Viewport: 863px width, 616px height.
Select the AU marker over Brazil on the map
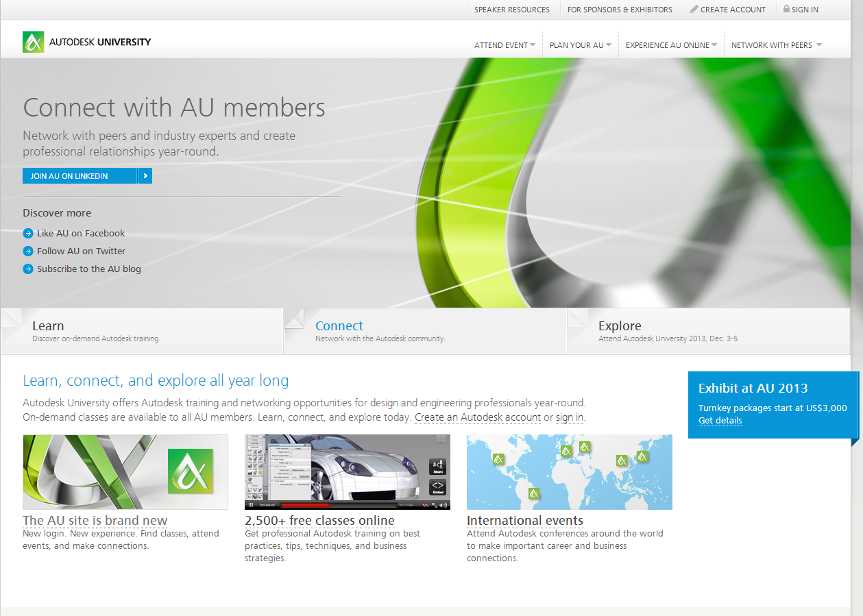tap(535, 493)
